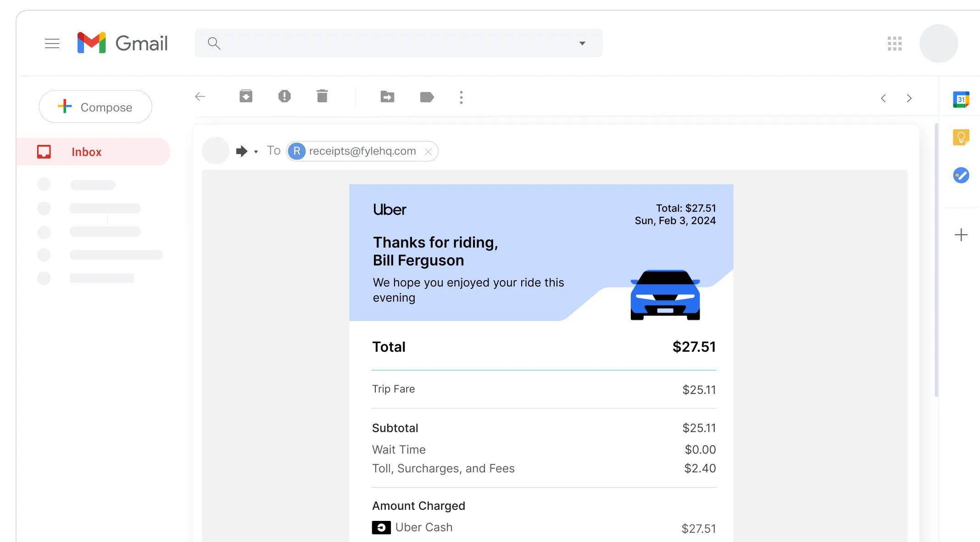The image size is (980, 542).
Task: Collapse the main navigation with the hamburger menu
Action: pos(52,43)
